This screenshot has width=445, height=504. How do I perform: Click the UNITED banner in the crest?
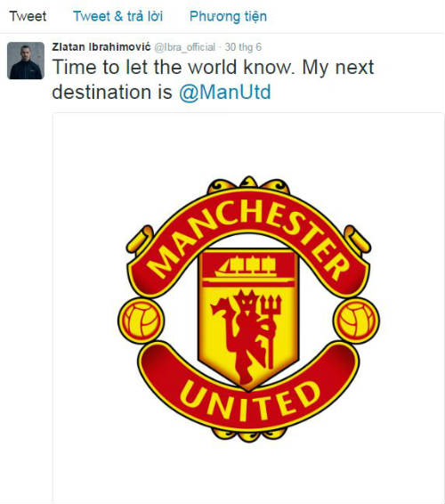[248, 391]
